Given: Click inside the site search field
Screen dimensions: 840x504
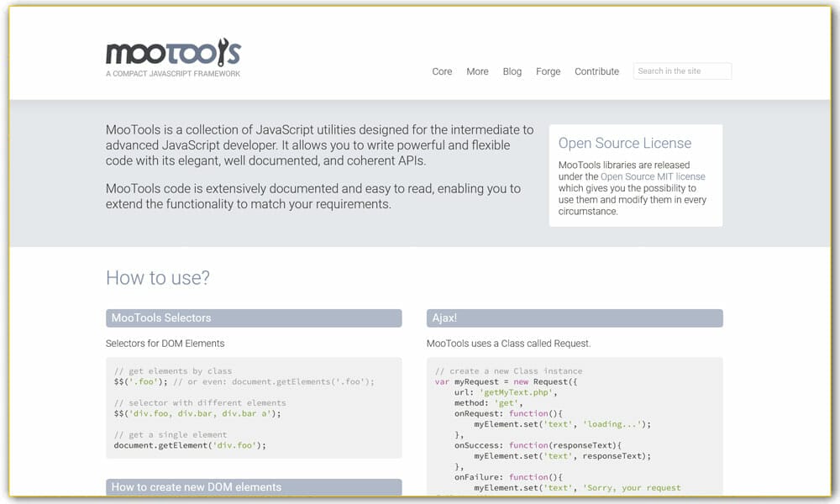Looking at the screenshot, I should pyautogui.click(x=681, y=71).
